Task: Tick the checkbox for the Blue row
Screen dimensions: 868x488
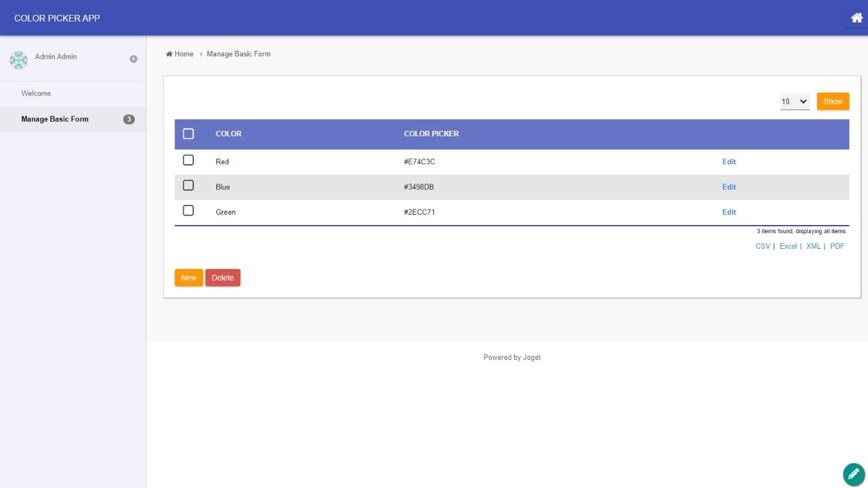Action: tap(189, 186)
